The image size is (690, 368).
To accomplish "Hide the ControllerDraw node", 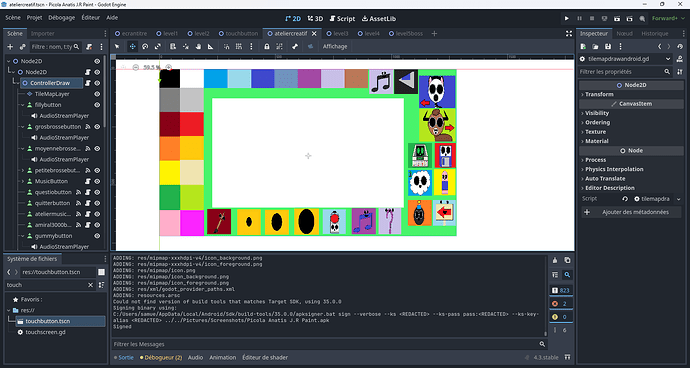I will pos(97,83).
